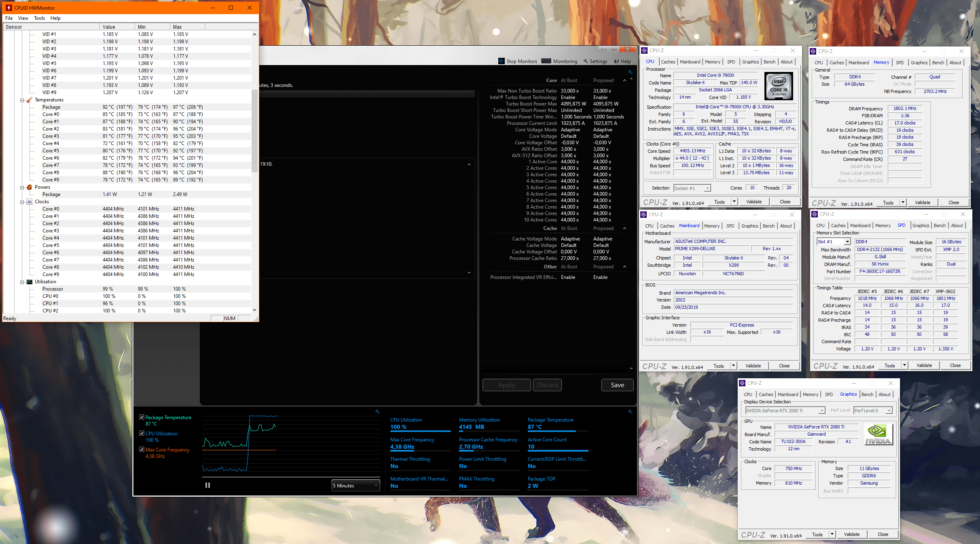Click the Settings wrench icon in XTU toolbar
The width and height of the screenshot is (980, 544).
click(x=585, y=61)
